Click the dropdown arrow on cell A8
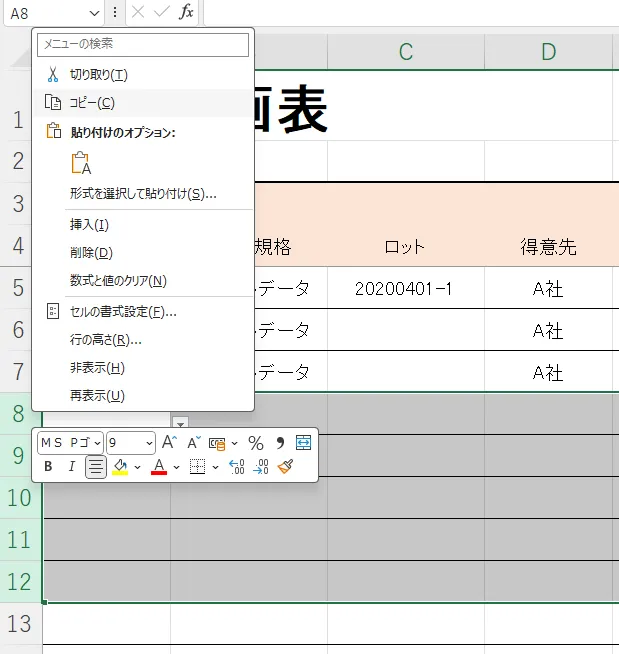 point(181,423)
